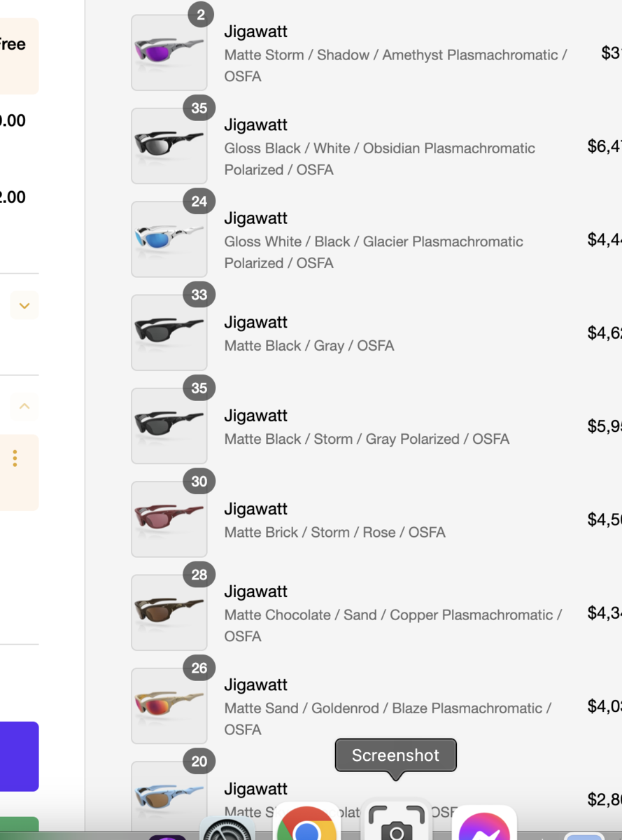Click the Jigawatt title of the Amethyst variant
Image resolution: width=622 pixels, height=840 pixels.
[255, 31]
